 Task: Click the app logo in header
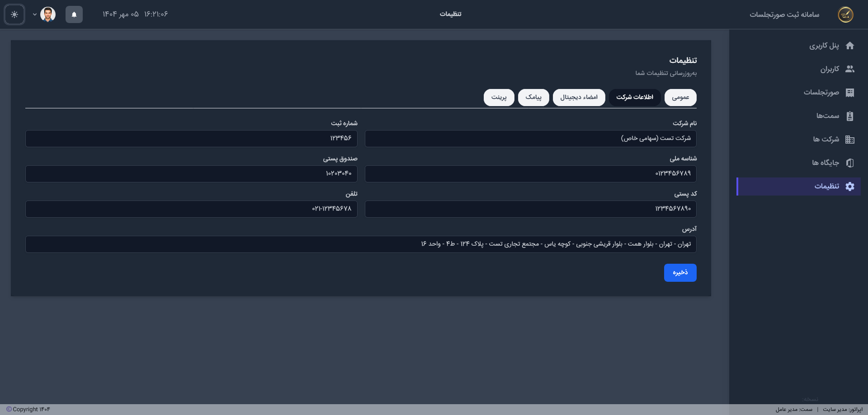tap(845, 14)
